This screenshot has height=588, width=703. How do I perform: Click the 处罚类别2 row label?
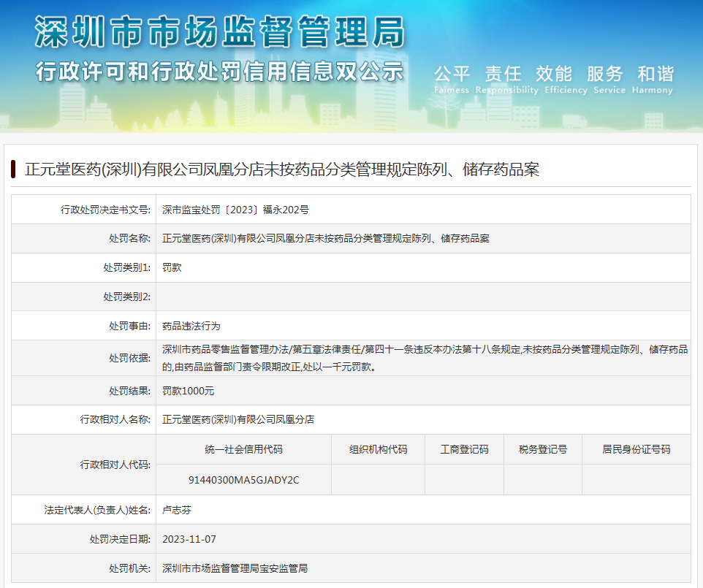tap(127, 297)
